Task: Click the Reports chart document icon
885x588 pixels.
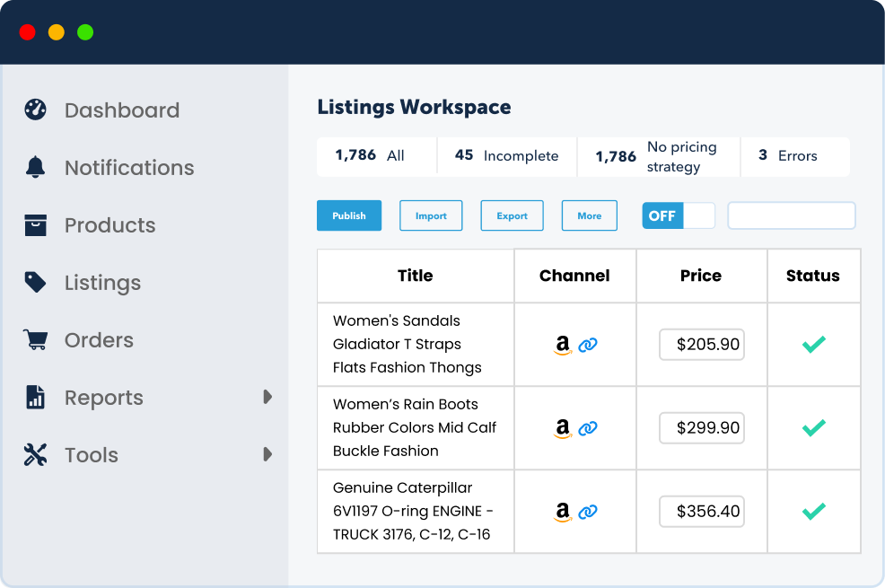Action: [x=35, y=397]
